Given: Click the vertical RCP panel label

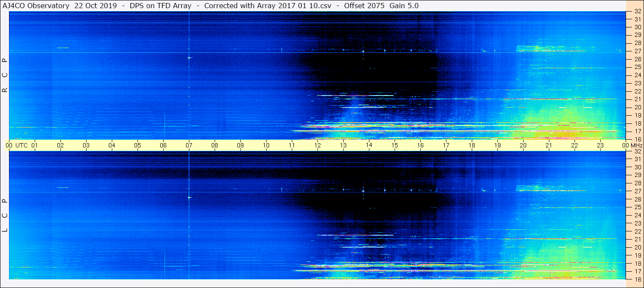Looking at the screenshot, I should point(5,75).
